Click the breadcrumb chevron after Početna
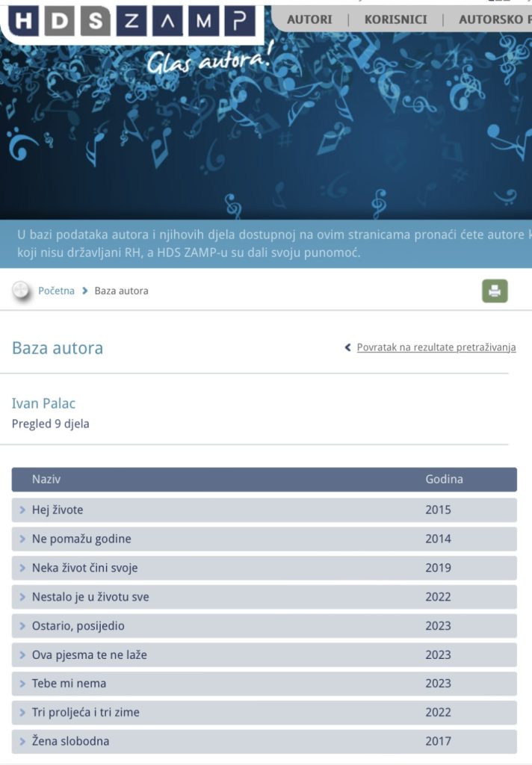This screenshot has width=532, height=765. pos(84,291)
